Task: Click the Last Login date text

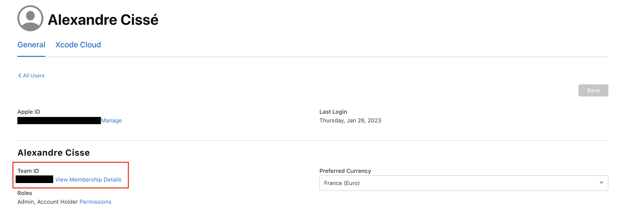Action: coord(350,120)
